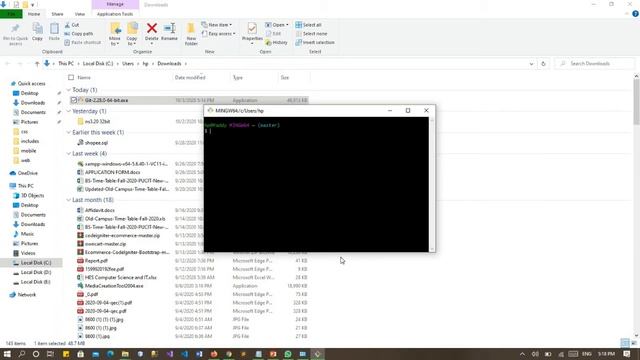The height and width of the screenshot is (360, 640).
Task: Click Select none in the ribbon
Action: 311,33
